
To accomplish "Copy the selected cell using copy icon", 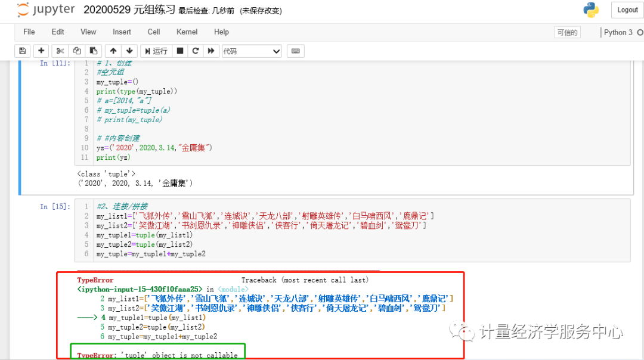I will [76, 51].
